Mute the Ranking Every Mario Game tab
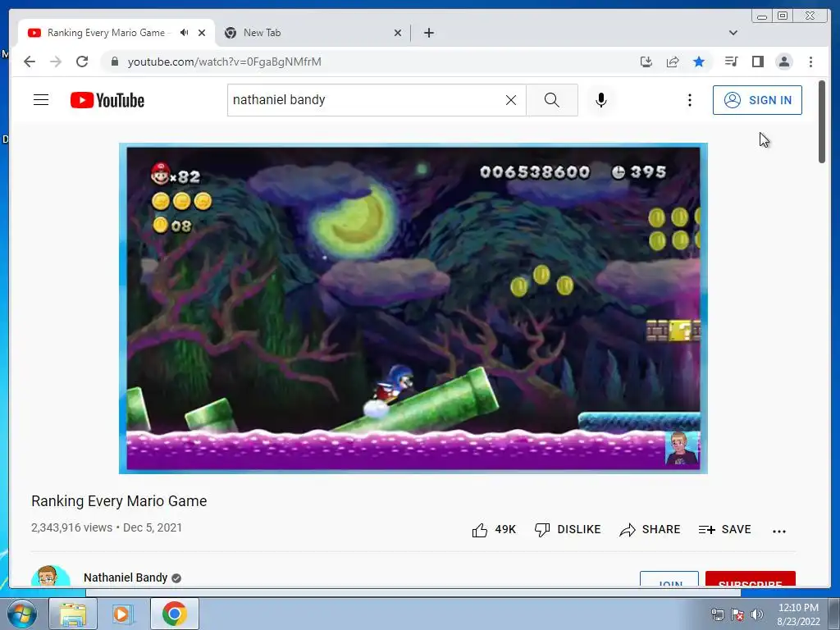840x630 pixels. point(185,33)
